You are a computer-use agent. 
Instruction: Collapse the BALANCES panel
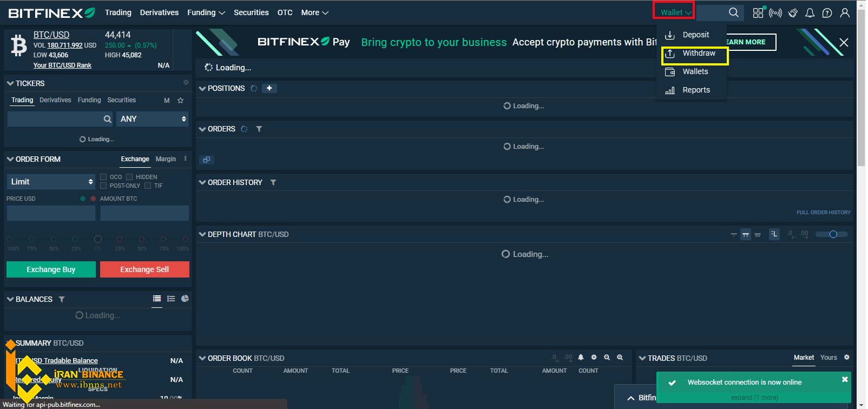pos(10,299)
